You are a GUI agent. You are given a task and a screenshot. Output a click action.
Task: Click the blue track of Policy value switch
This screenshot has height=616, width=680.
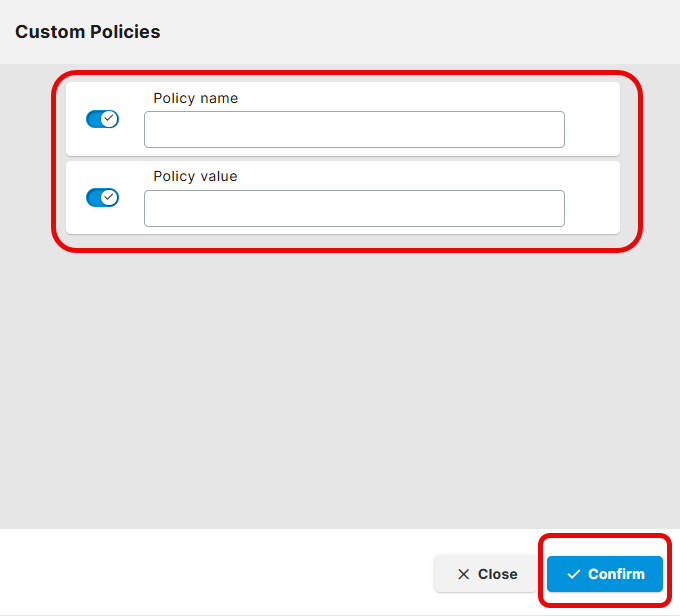tap(93, 197)
